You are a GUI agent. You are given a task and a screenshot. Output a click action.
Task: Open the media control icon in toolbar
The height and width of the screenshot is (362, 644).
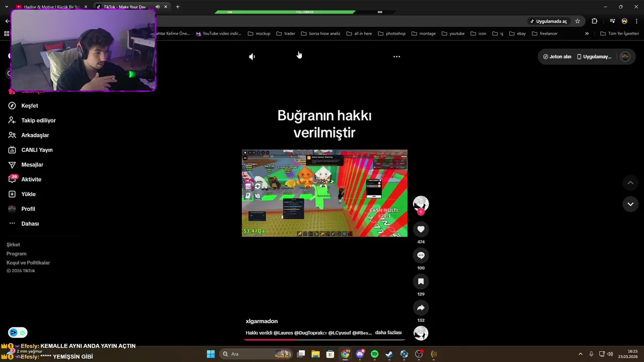[x=612, y=21]
